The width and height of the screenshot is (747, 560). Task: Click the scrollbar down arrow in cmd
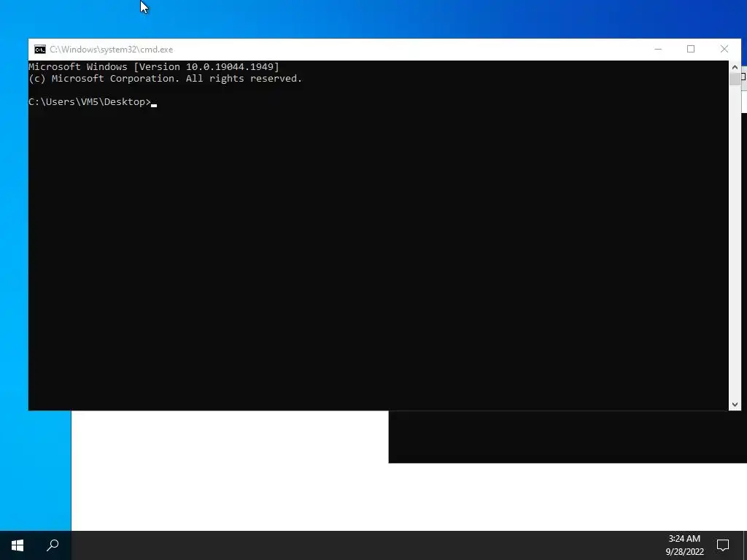735,404
